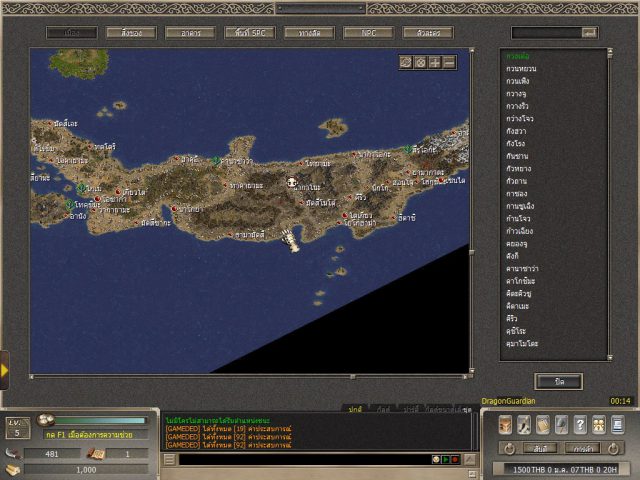
Task: Click the 'ปิด' close button
Action: (558, 381)
